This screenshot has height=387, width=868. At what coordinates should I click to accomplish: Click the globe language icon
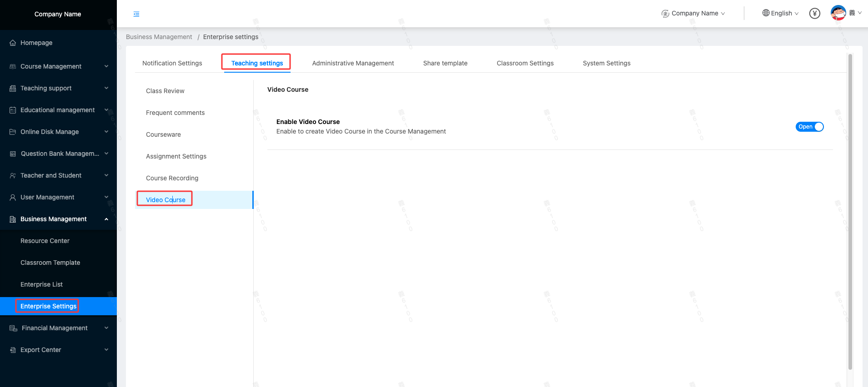[766, 13]
